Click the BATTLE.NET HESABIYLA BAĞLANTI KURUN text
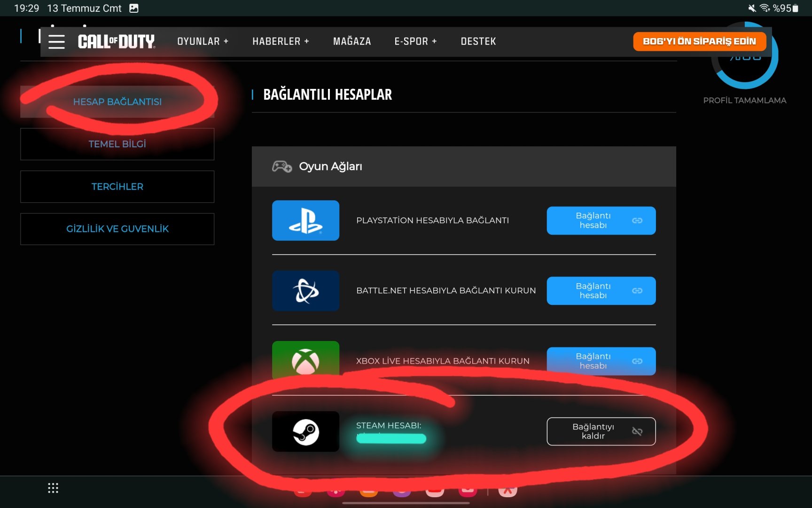This screenshot has width=812, height=508. click(446, 291)
